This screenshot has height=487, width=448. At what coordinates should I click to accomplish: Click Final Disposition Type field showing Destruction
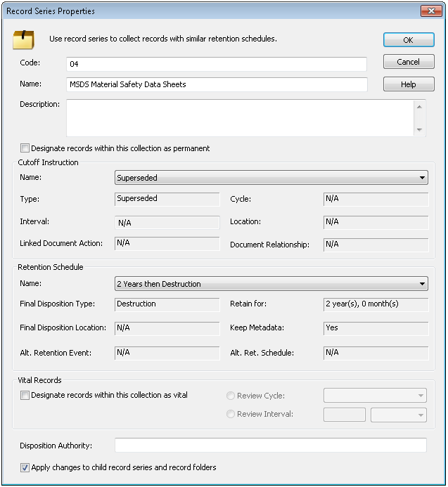[167, 305]
